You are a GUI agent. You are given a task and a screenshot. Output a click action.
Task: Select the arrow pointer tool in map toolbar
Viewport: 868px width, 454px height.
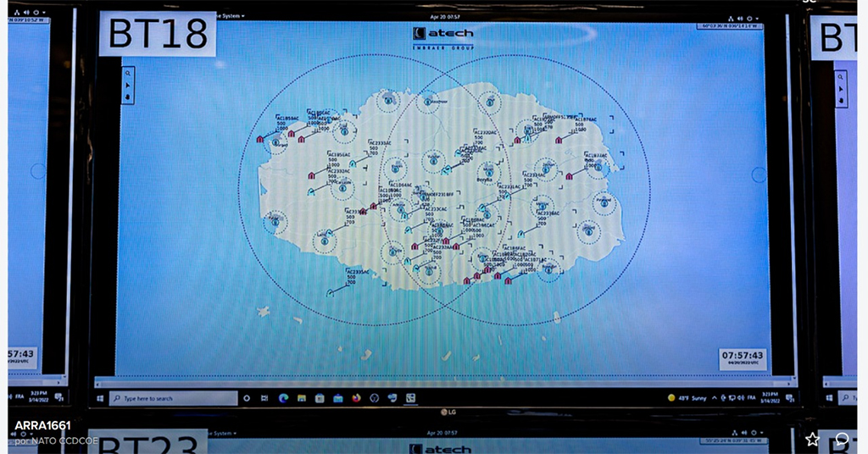click(129, 86)
